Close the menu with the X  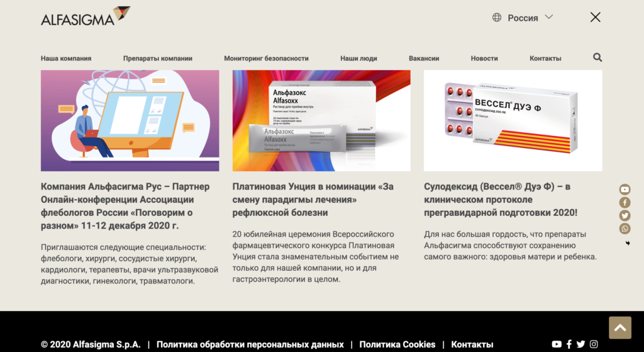(595, 17)
